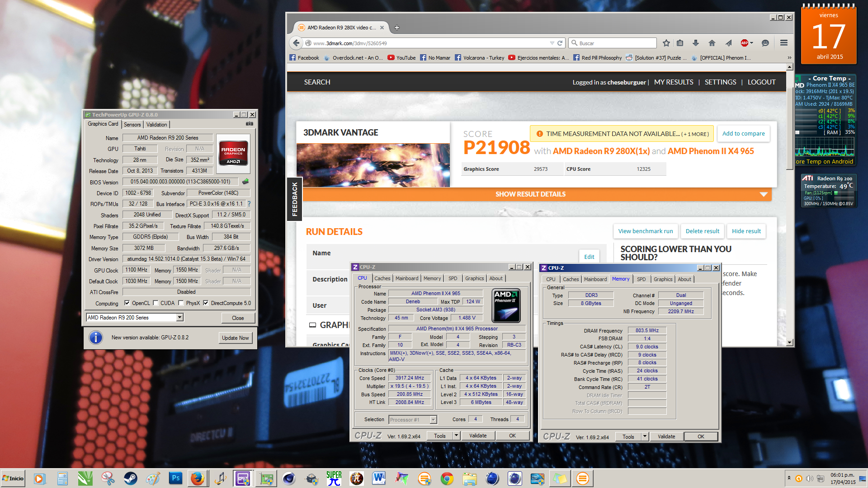This screenshot has width=868, height=488.
Task: Open the Firefox hamburger menu
Action: click(784, 43)
